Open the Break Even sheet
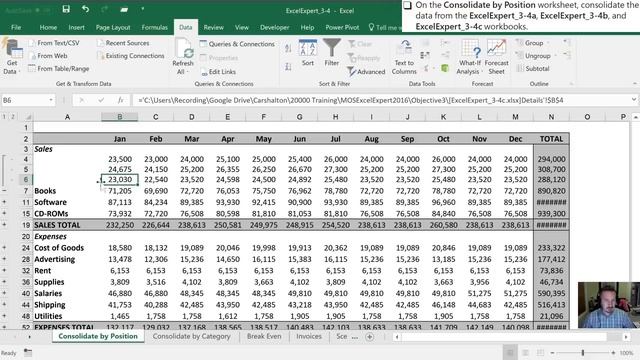Viewport: 640px width, 360px height. click(x=264, y=336)
